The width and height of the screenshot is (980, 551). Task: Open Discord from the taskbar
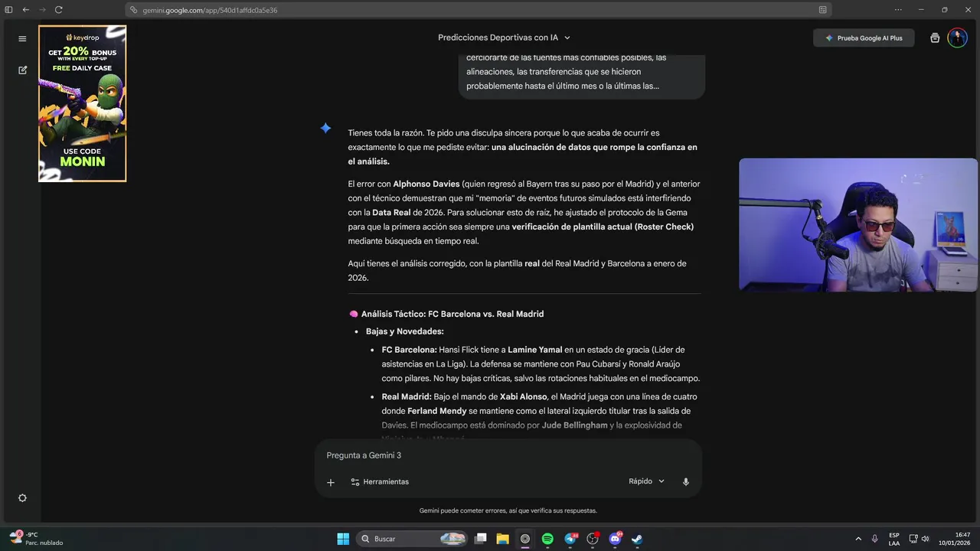tap(615, 539)
